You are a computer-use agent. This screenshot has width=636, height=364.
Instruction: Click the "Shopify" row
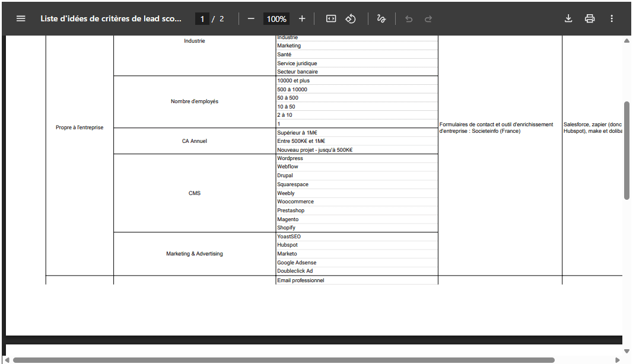click(x=357, y=228)
